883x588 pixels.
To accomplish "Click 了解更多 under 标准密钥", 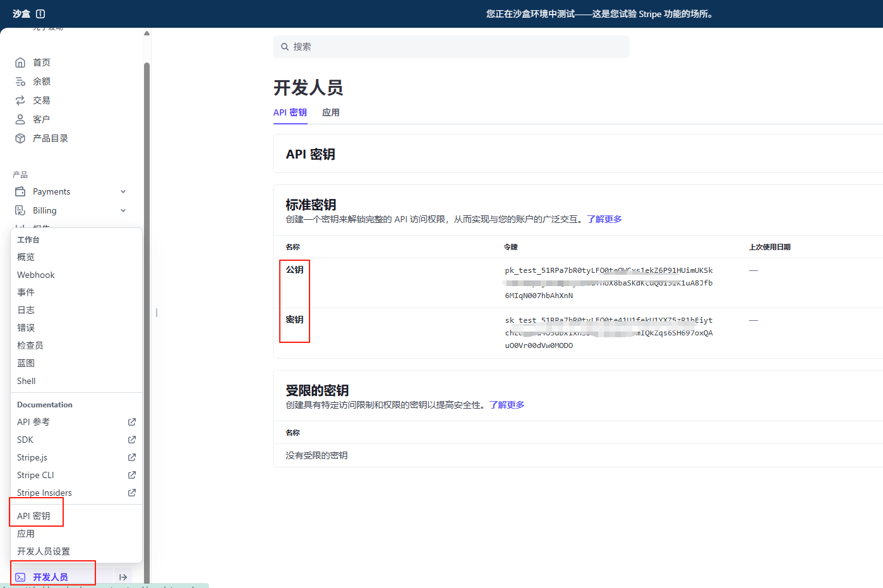I will 604,219.
